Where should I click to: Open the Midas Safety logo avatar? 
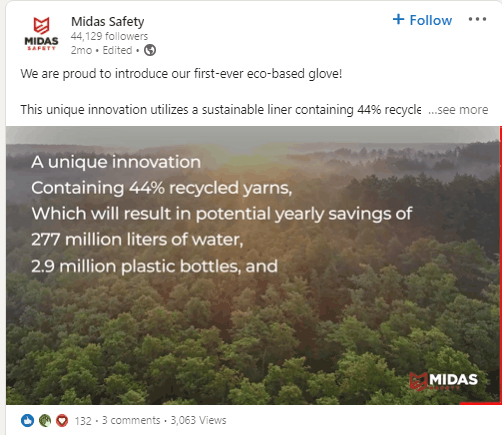point(41,34)
